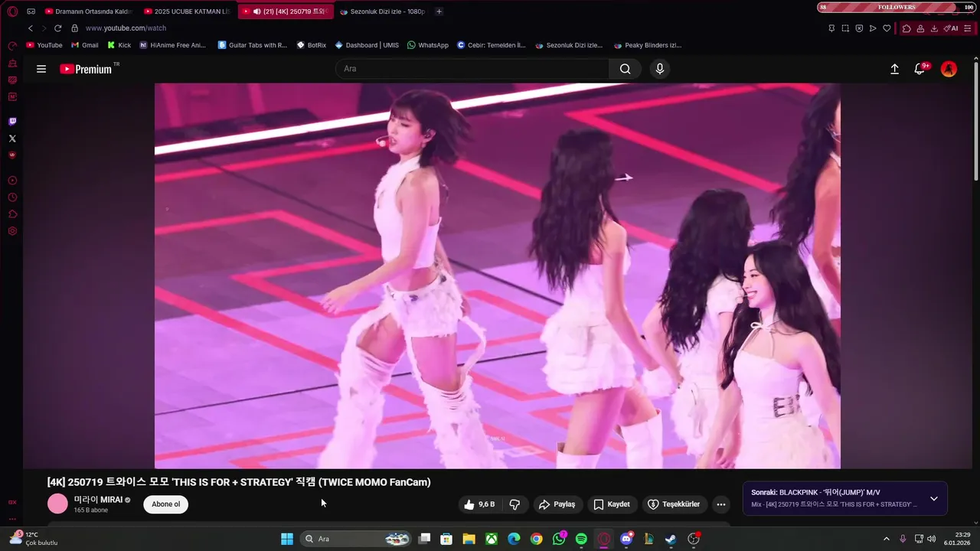This screenshot has height=551, width=980.
Task: Open X in Opera sidebar
Action: tap(12, 139)
